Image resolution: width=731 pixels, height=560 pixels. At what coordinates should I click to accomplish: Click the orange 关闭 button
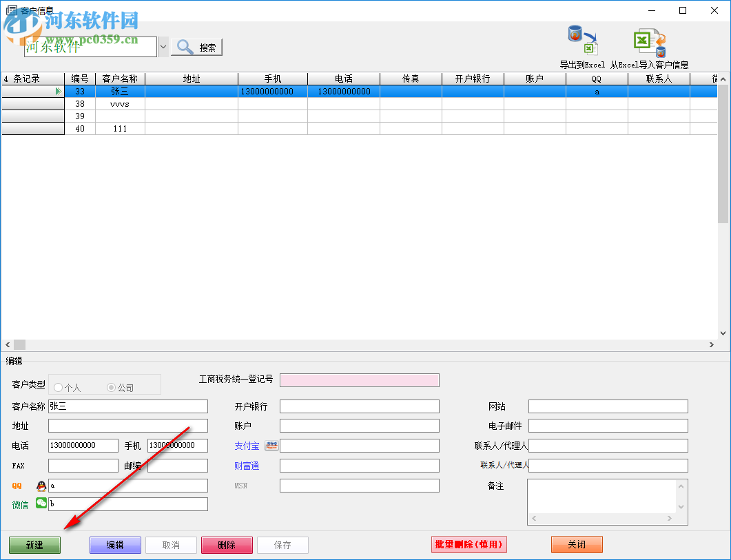pos(577,545)
